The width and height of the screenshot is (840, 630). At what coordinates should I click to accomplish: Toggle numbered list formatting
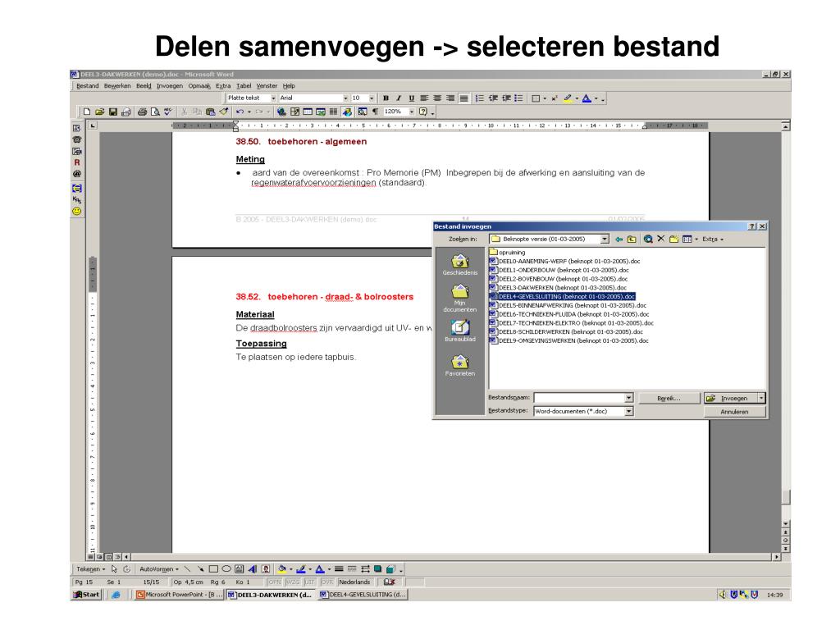tap(479, 98)
